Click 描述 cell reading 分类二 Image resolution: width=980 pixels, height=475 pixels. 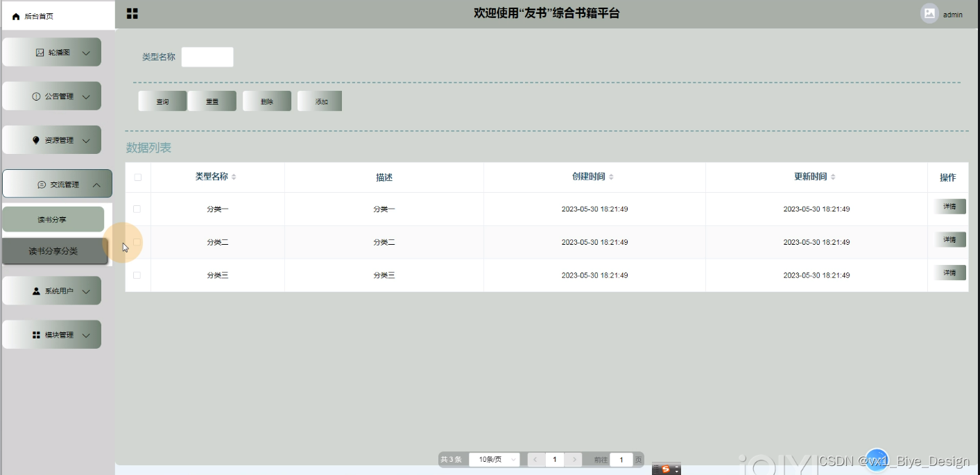384,243
